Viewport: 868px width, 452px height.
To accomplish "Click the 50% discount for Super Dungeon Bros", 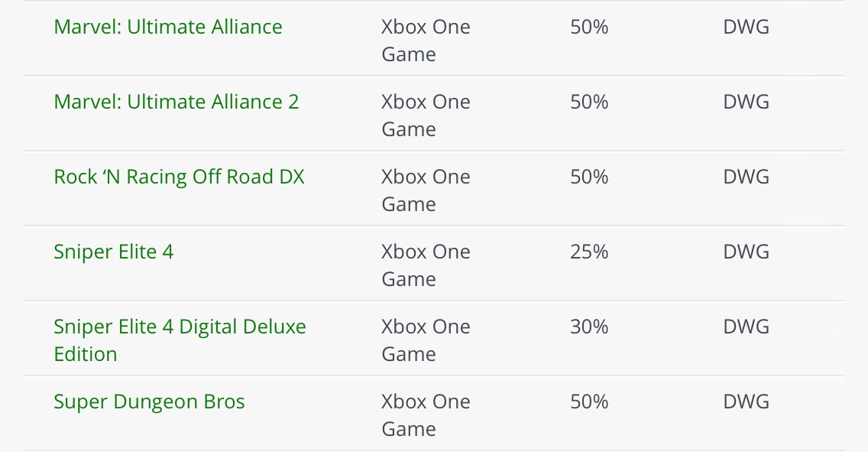I will click(589, 402).
